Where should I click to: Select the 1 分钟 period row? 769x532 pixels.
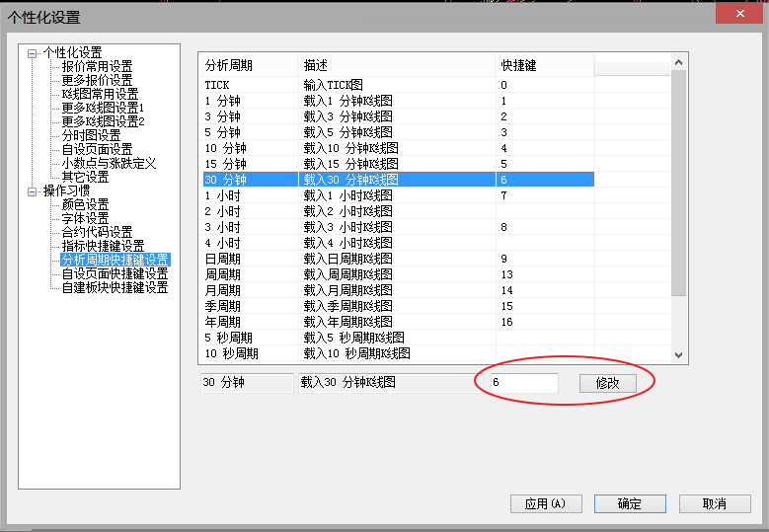[398, 101]
